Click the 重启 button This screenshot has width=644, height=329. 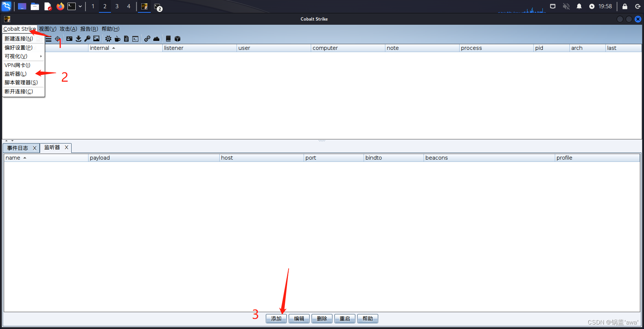345,319
